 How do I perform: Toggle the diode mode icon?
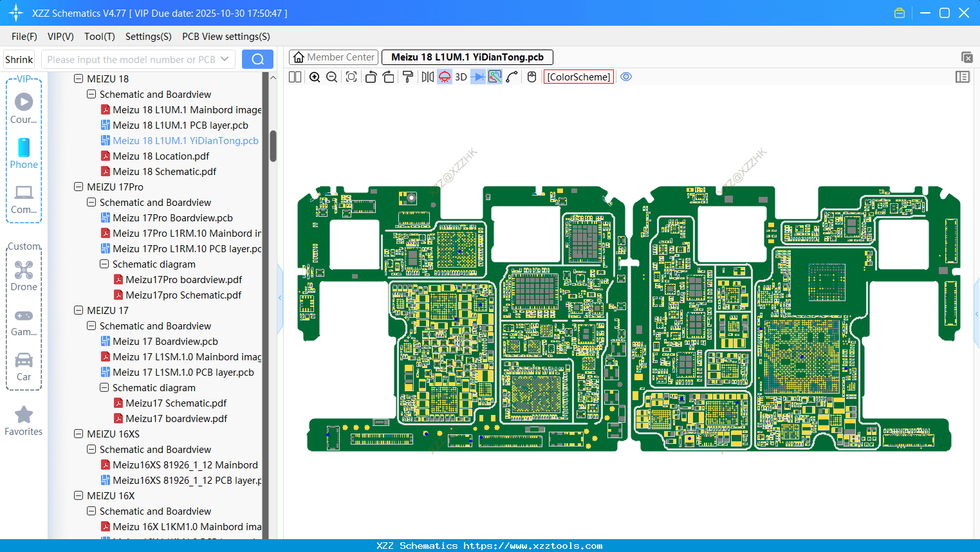pyautogui.click(x=478, y=77)
